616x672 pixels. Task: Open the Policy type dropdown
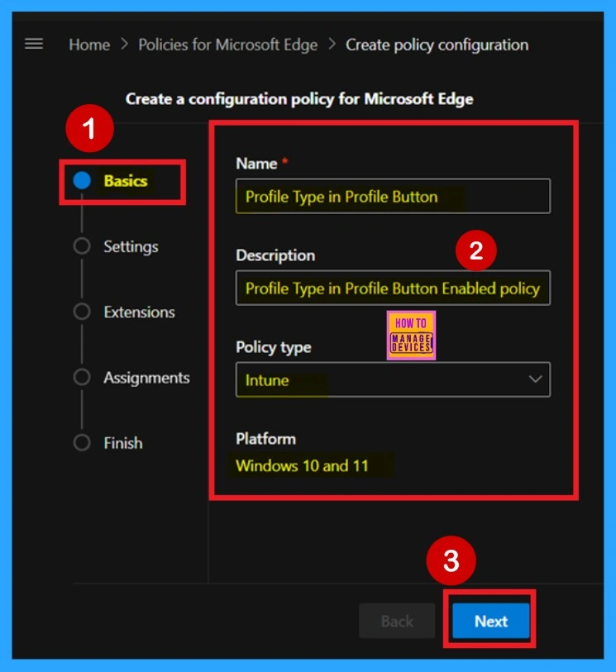point(393,379)
